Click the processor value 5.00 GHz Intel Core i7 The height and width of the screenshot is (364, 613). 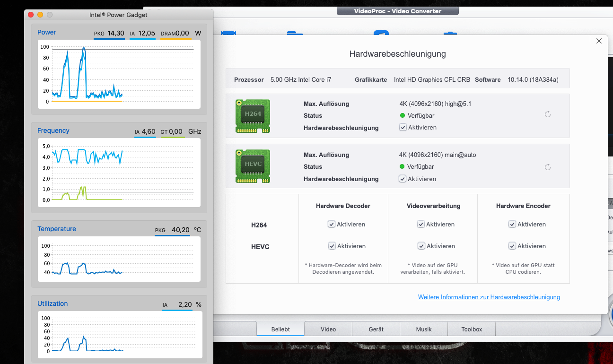(301, 79)
